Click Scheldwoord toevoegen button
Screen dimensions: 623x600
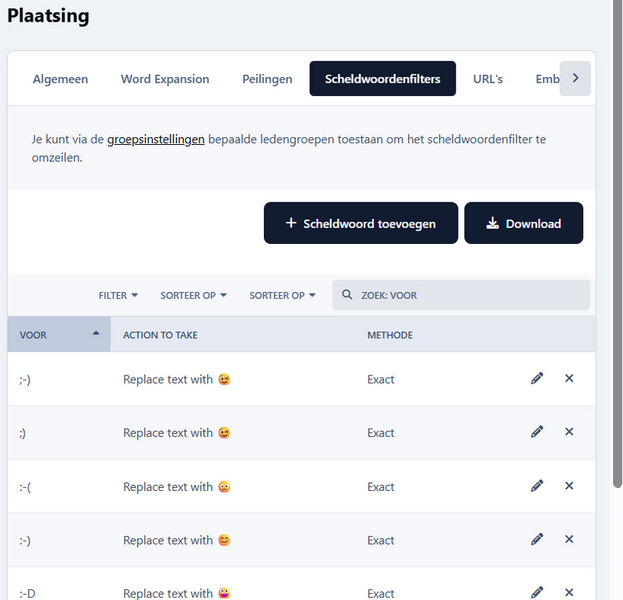point(361,224)
